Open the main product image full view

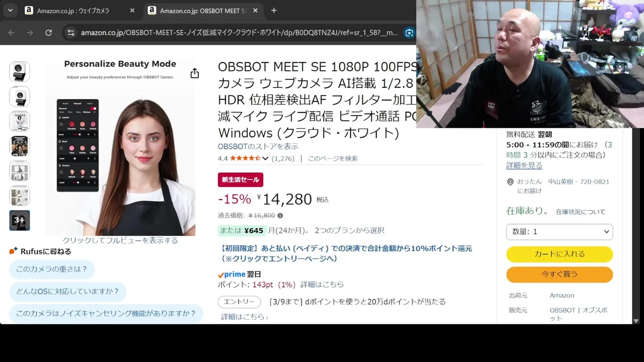[x=120, y=147]
